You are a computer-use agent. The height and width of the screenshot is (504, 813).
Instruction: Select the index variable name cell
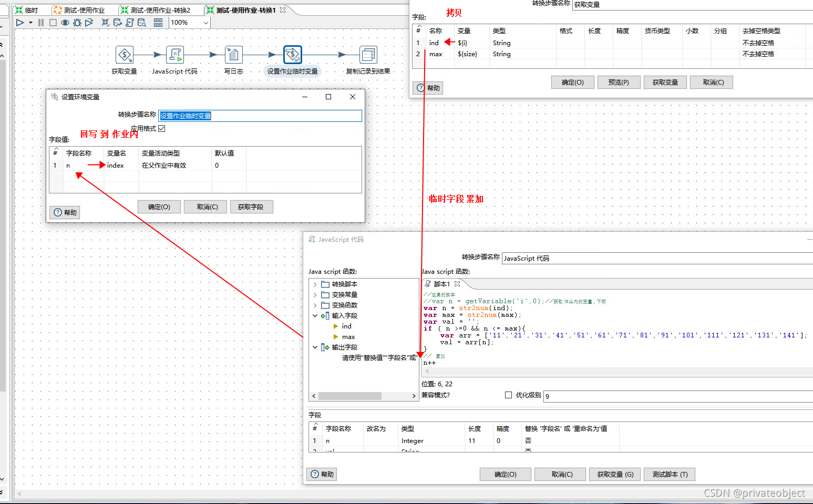(x=121, y=165)
